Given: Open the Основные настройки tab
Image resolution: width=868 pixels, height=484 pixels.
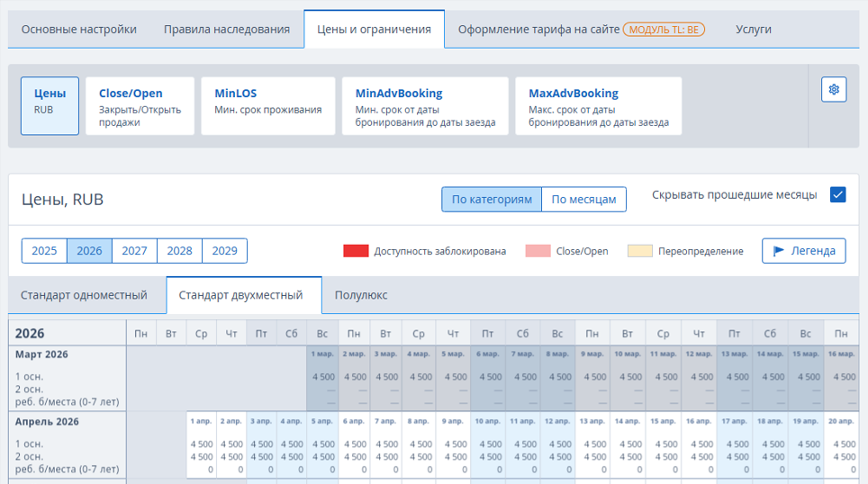Looking at the screenshot, I should (79, 30).
